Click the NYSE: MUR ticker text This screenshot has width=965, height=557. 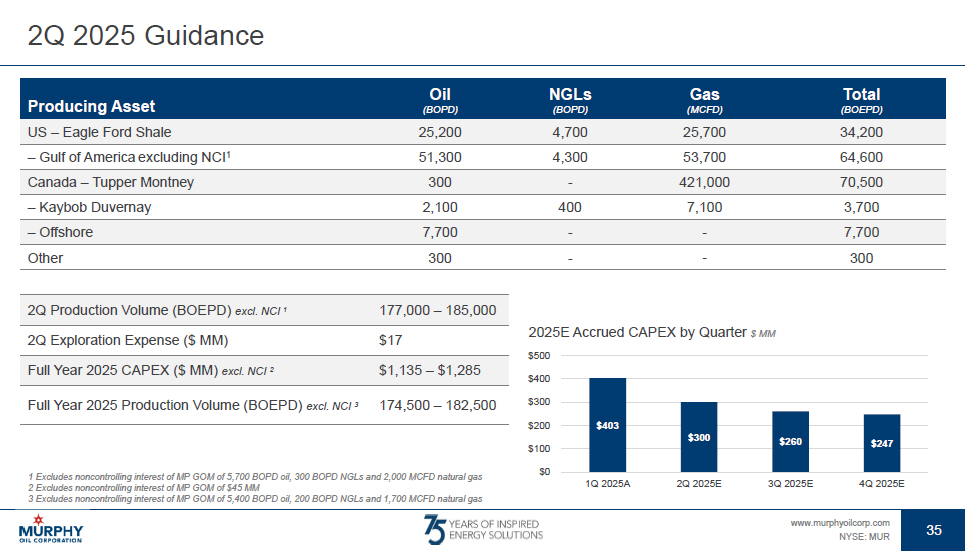(x=864, y=537)
